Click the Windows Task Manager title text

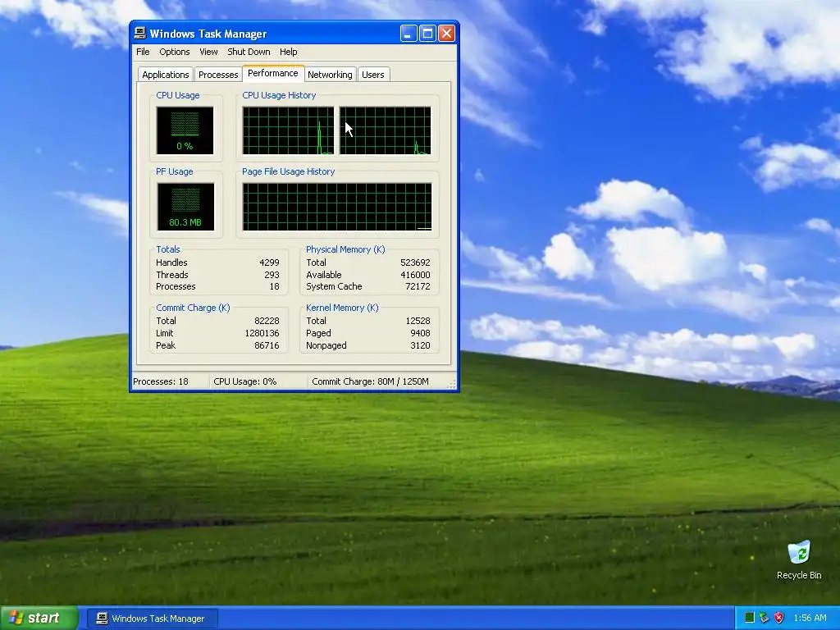208,34
